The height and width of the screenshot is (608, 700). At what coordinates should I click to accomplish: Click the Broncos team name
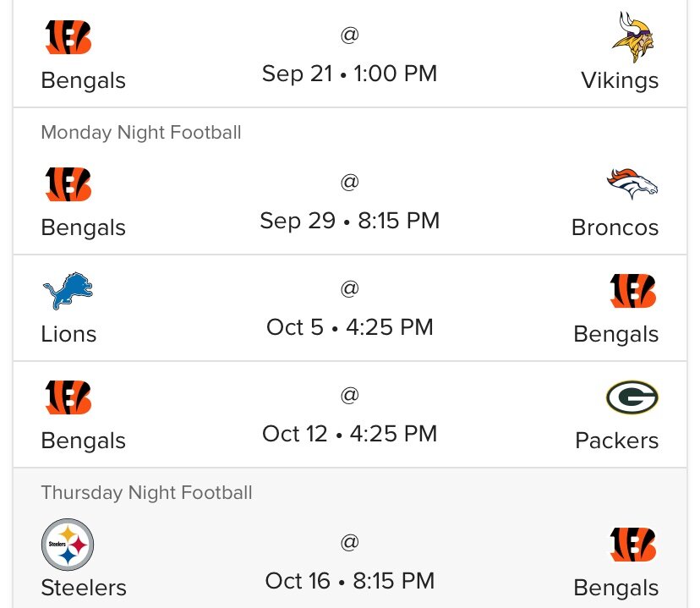[615, 227]
